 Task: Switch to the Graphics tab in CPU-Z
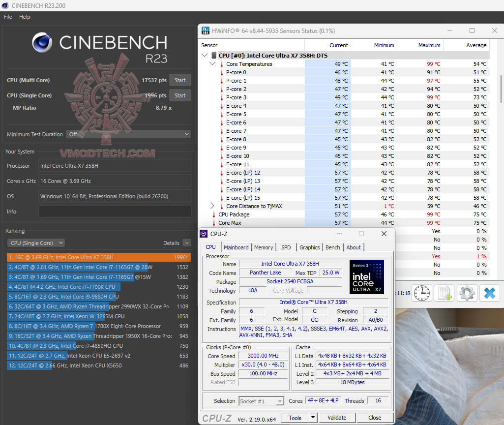(x=310, y=247)
